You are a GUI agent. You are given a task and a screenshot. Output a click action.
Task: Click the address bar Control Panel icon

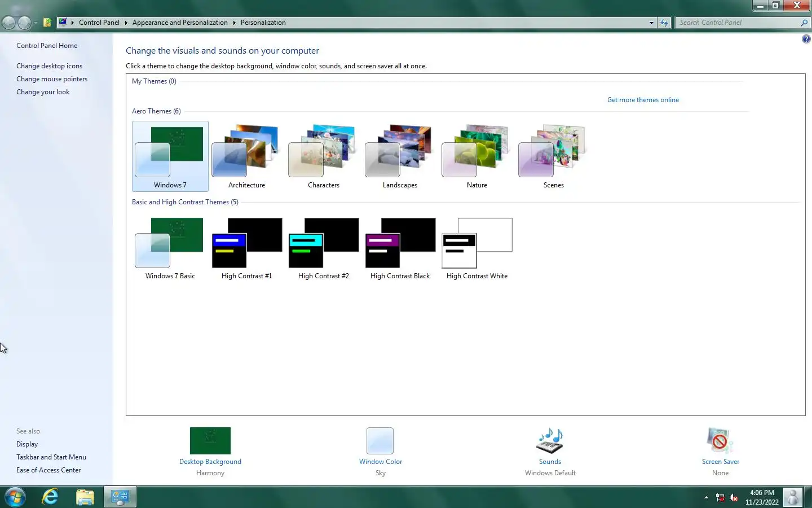(x=63, y=23)
